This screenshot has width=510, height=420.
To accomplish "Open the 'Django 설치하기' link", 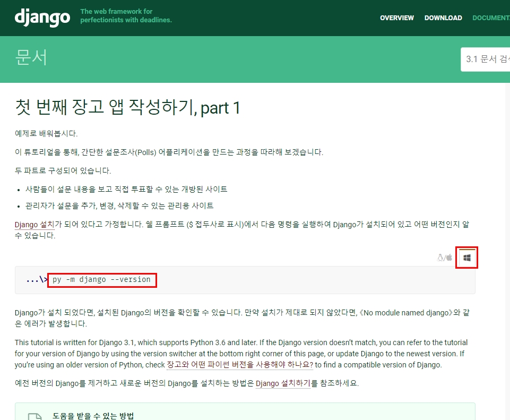I will pos(283,383).
